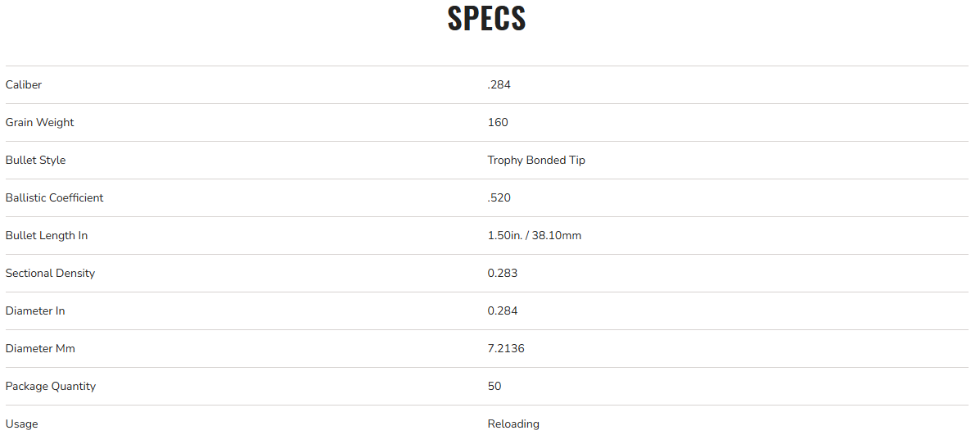Select the Bullet Length In label
This screenshot has width=980, height=435.
pyautogui.click(x=47, y=236)
